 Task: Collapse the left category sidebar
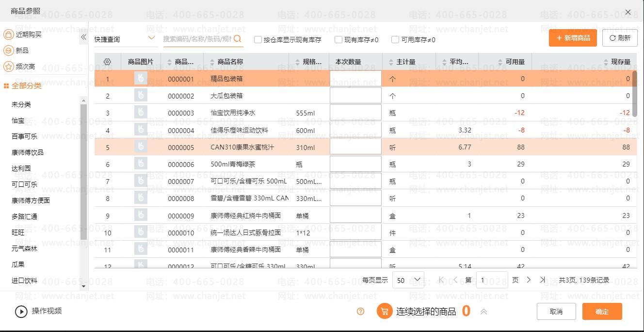[83, 37]
